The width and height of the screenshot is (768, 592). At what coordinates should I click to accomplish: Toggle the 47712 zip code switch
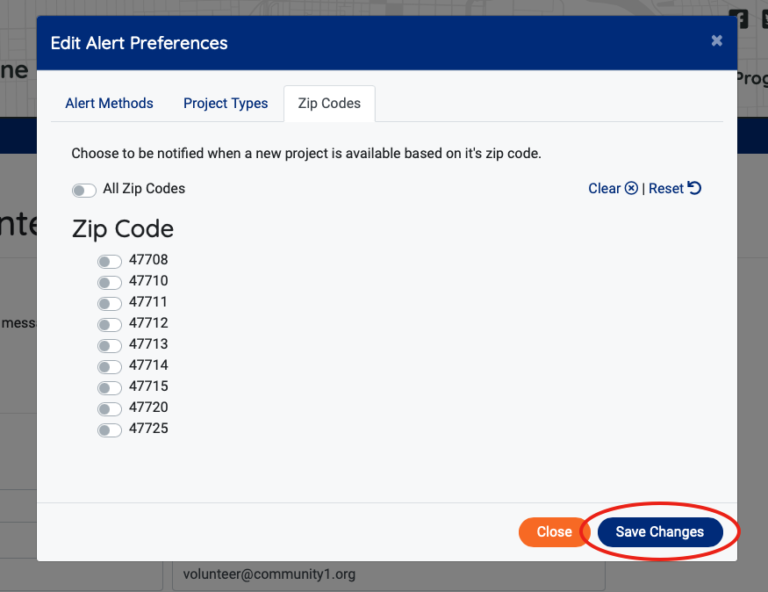coord(109,324)
